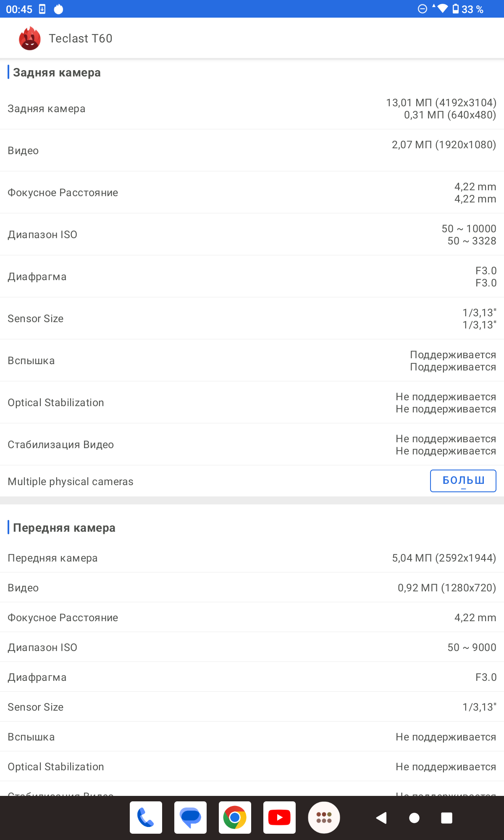The width and height of the screenshot is (504, 840).
Task: Open the Phone app in dock
Action: pos(146,817)
